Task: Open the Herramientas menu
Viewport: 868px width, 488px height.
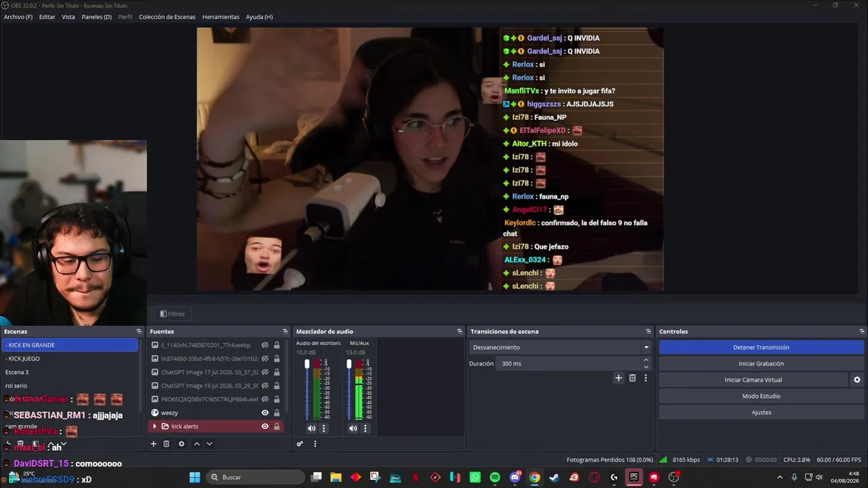Action: (220, 17)
